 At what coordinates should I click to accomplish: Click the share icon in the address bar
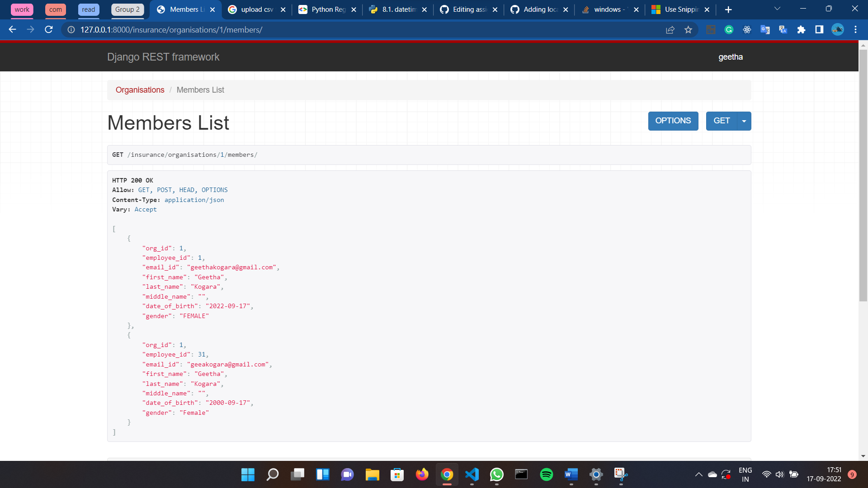pyautogui.click(x=670, y=29)
